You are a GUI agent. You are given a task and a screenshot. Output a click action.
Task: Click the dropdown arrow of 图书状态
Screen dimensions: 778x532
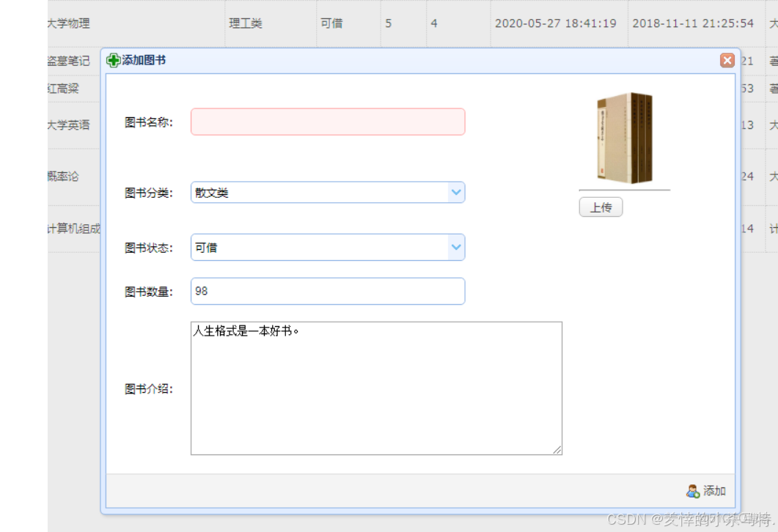[457, 247]
